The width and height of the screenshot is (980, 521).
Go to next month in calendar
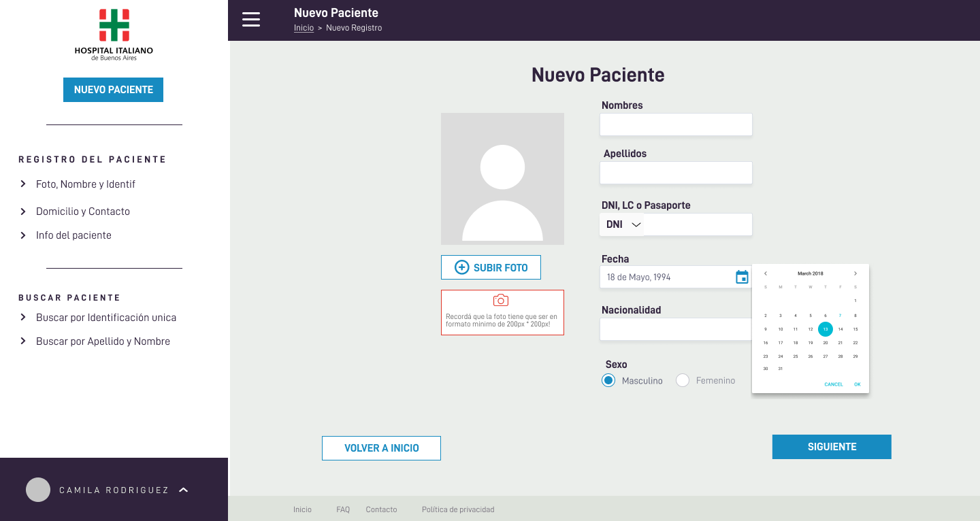pos(855,273)
